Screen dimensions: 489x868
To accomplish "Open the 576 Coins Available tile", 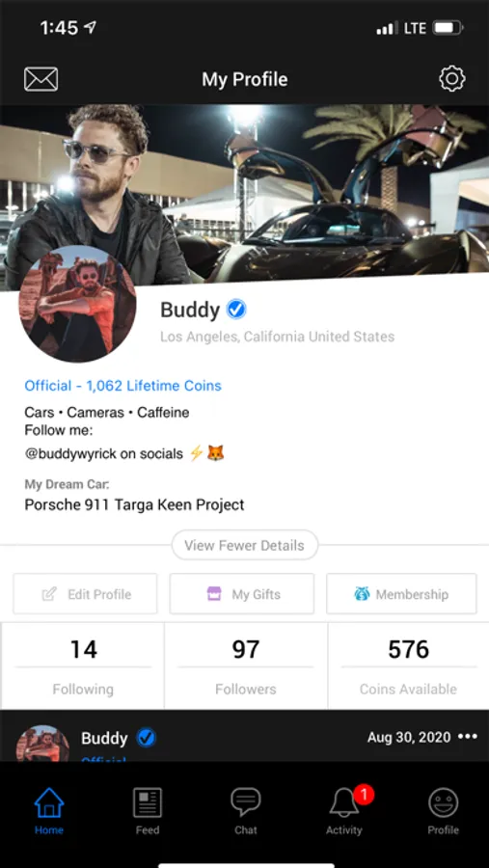I will 409,665.
